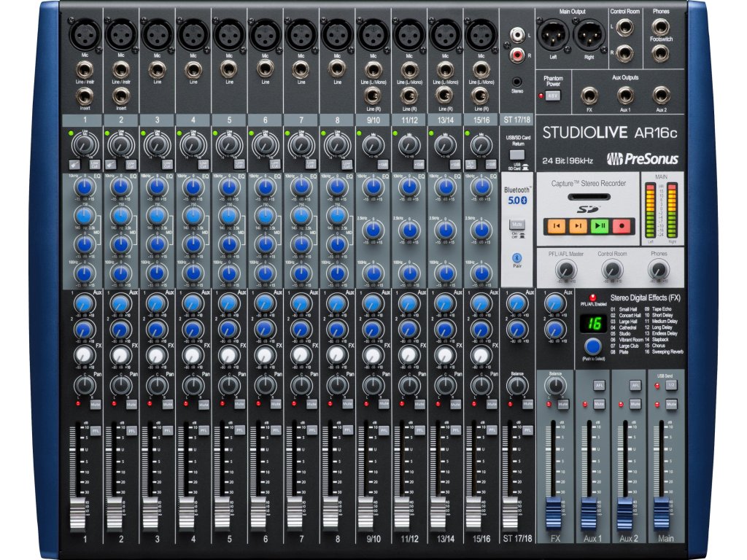Skip to previous track on stereo recorder
Viewport: 747px width, 560px height.
[x=556, y=226]
